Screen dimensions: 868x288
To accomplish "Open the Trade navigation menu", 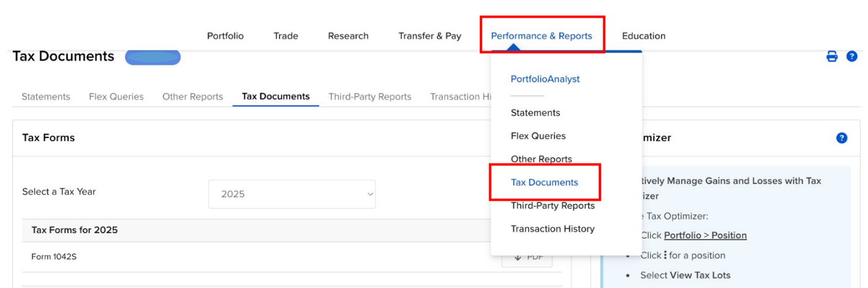I will [285, 35].
